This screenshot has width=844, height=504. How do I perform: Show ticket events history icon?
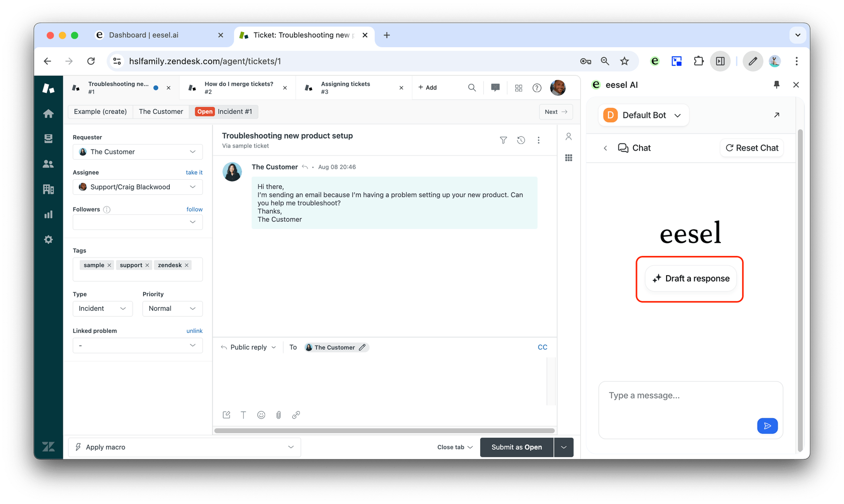(521, 140)
